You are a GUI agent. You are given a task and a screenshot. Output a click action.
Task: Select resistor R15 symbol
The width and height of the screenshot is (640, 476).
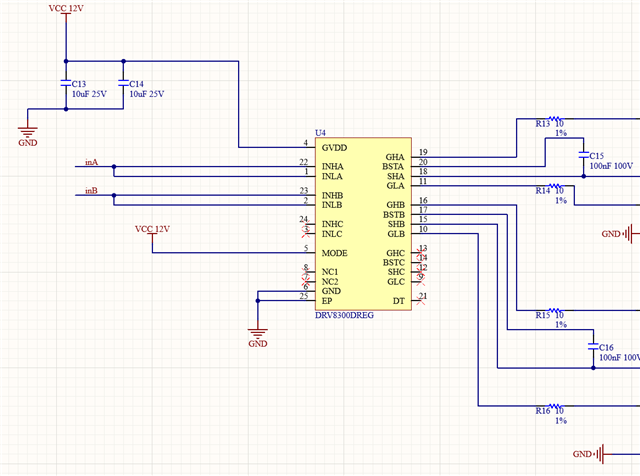click(555, 310)
